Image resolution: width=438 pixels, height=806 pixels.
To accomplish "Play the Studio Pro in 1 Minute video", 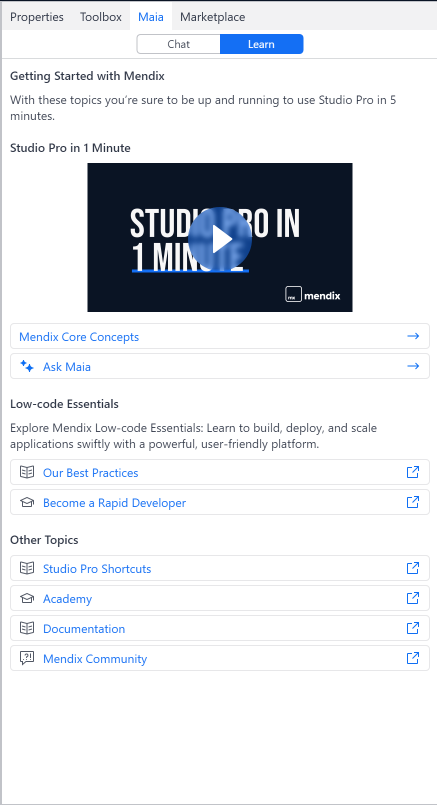I will [x=220, y=239].
